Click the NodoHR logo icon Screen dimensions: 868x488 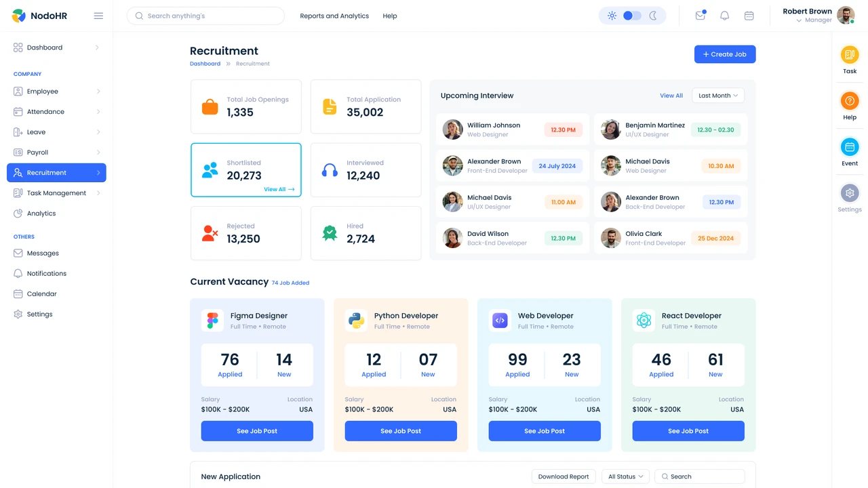coord(19,16)
